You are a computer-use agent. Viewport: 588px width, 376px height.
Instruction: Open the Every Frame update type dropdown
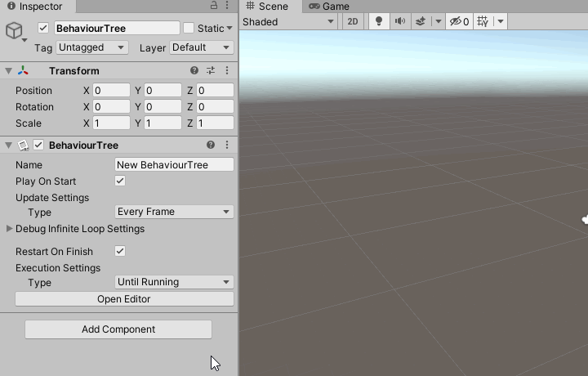pyautogui.click(x=174, y=212)
